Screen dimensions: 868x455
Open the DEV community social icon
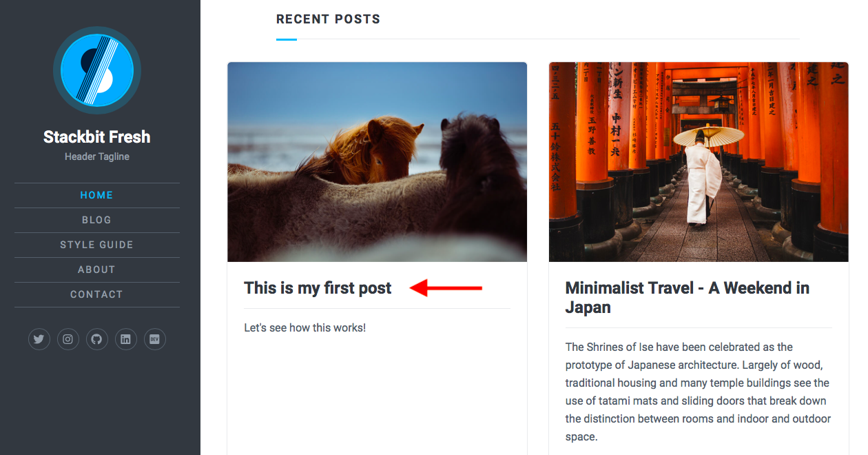(x=155, y=339)
